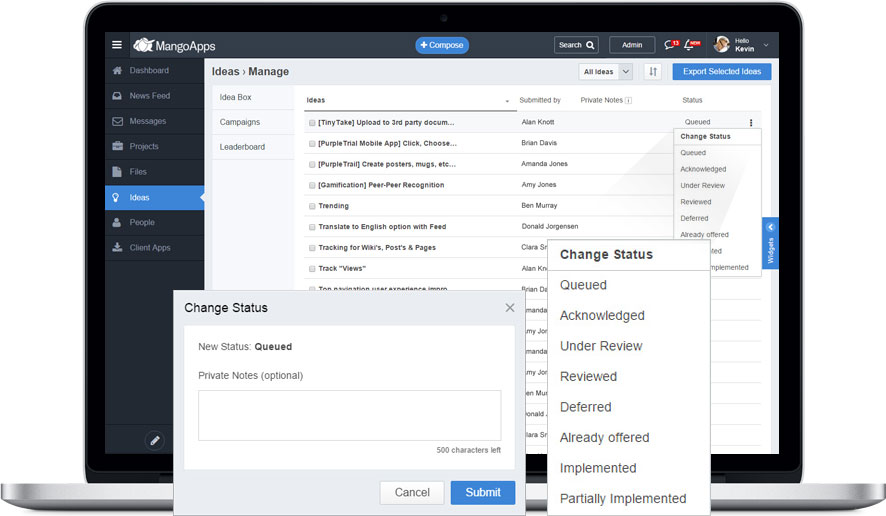
Task: Click Submit in Change Status dialog
Action: (483, 492)
